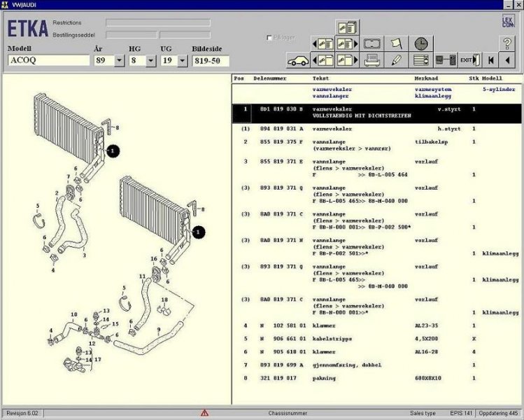Click the car model selection icon
Image resolution: width=524 pixels, height=420 pixels.
(x=298, y=60)
